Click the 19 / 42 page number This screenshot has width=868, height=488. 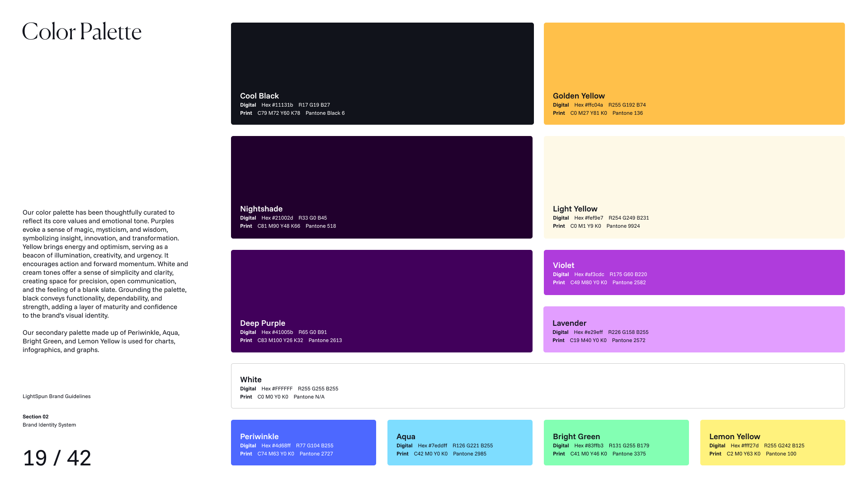click(57, 458)
